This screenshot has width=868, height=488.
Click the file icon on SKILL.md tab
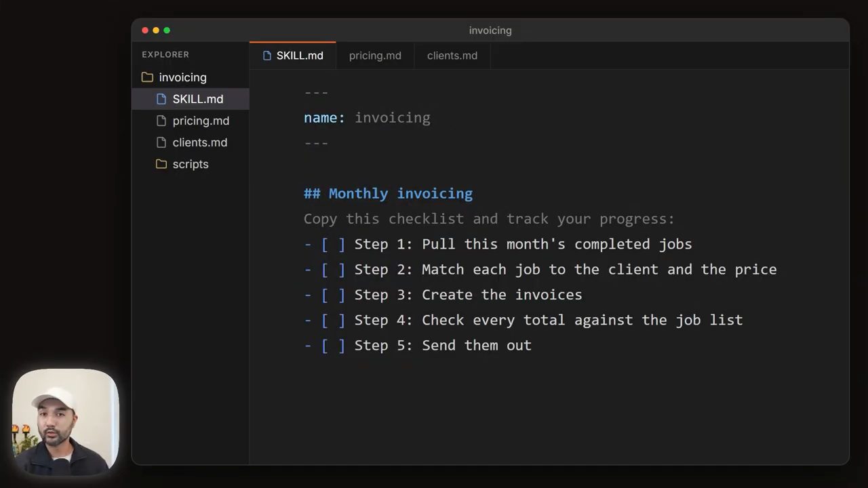(267, 56)
